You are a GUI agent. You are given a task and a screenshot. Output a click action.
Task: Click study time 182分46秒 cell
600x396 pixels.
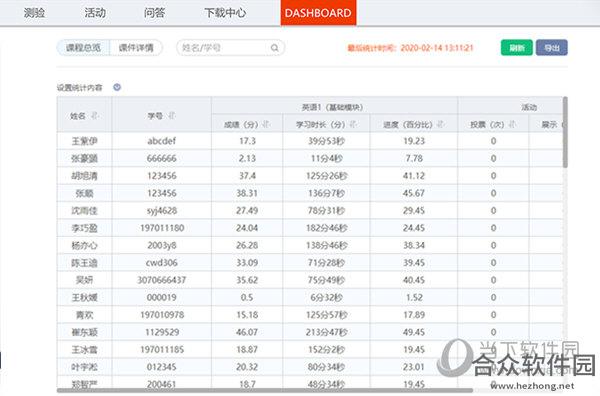pyautogui.click(x=326, y=228)
